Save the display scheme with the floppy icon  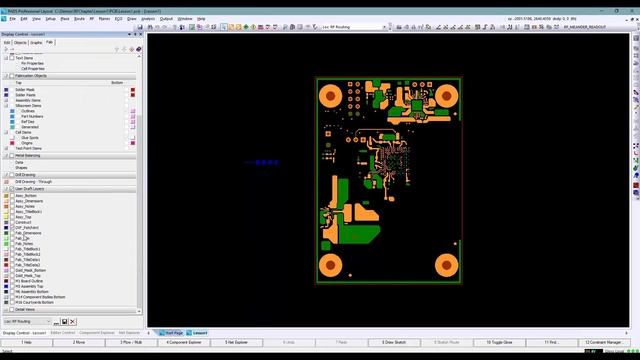(x=64, y=322)
